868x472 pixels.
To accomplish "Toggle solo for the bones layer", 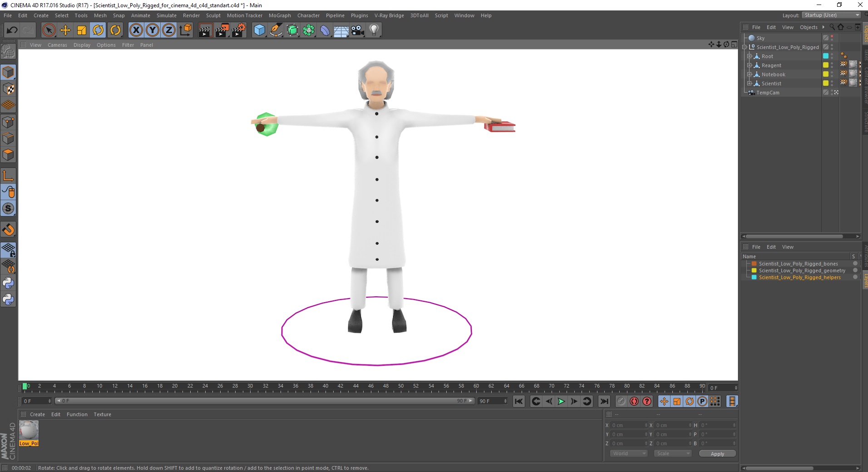I will coord(855,264).
